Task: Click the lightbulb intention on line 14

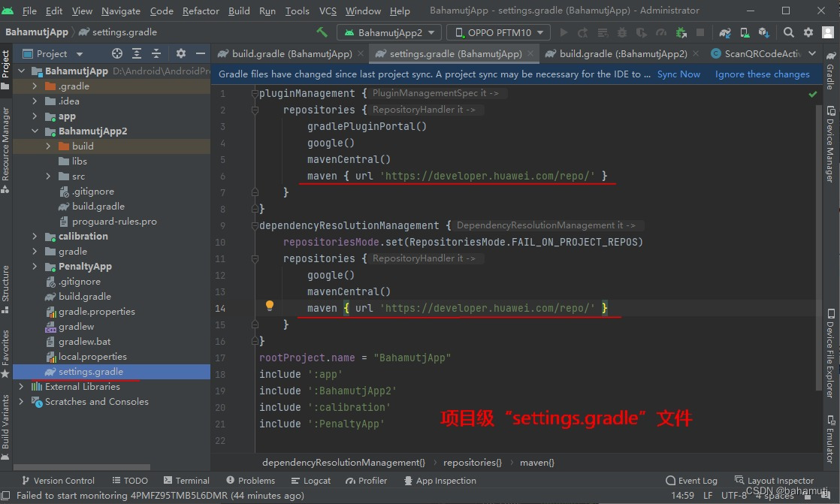Action: (270, 306)
